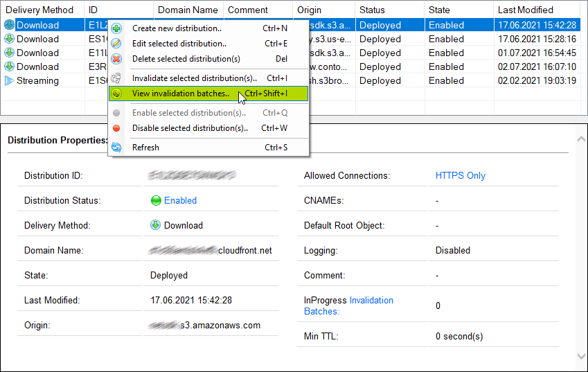The width and height of the screenshot is (588, 372).
Task: Click the Invalidate distributions icon
Action: (116, 78)
